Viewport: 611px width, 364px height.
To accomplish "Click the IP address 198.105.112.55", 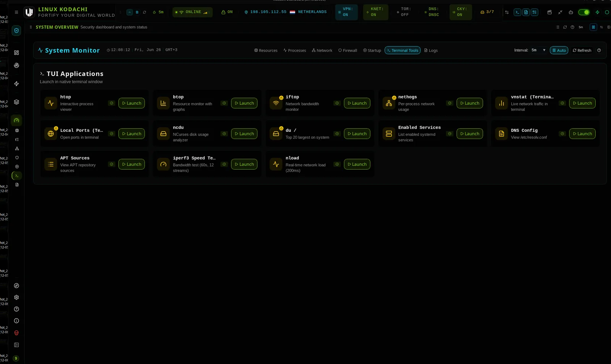I will pyautogui.click(x=268, y=12).
